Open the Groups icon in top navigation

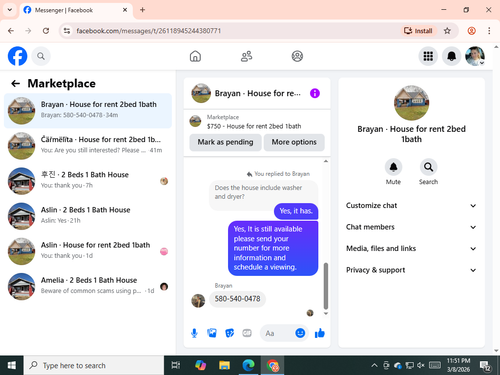click(297, 56)
